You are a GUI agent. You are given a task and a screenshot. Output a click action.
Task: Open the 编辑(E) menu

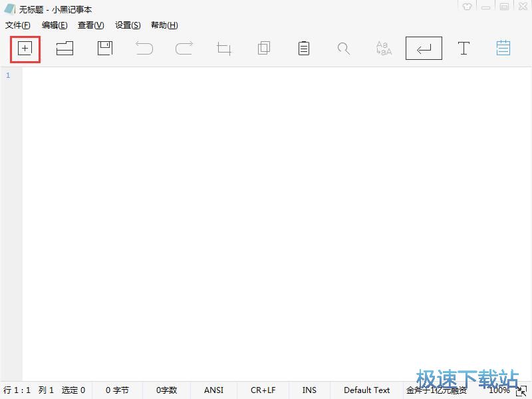(x=55, y=25)
